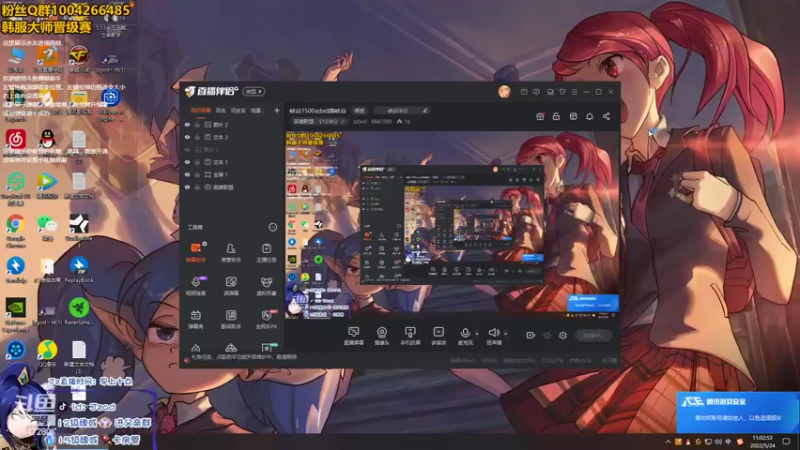Click the share icon above the preview
The width and height of the screenshot is (800, 450).
tap(606, 116)
